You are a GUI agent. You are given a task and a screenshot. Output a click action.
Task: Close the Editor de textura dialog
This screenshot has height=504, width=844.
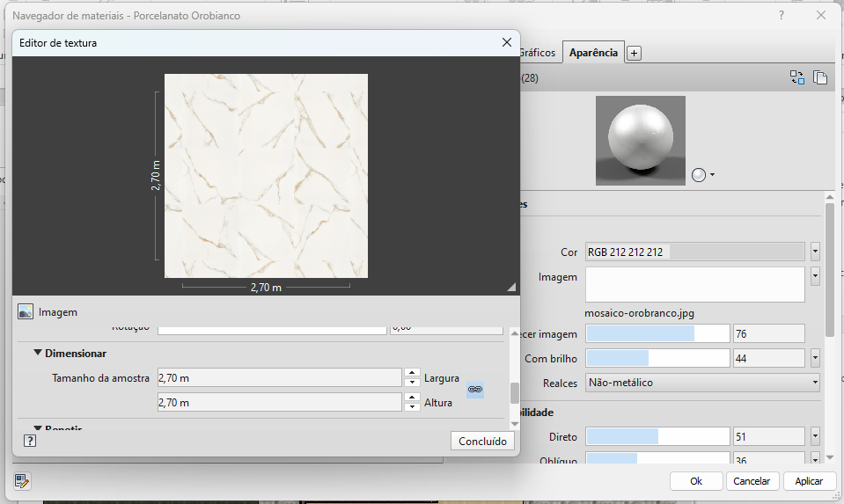pyautogui.click(x=507, y=42)
